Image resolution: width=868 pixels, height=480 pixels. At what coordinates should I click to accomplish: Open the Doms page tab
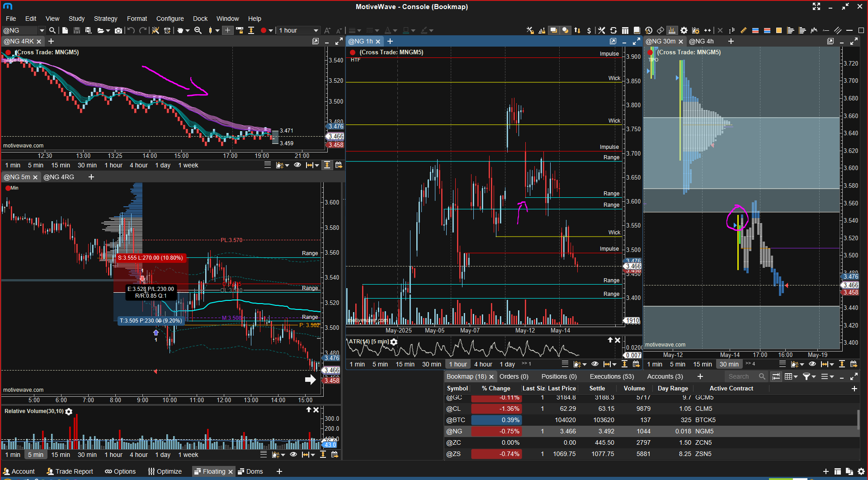pos(250,471)
